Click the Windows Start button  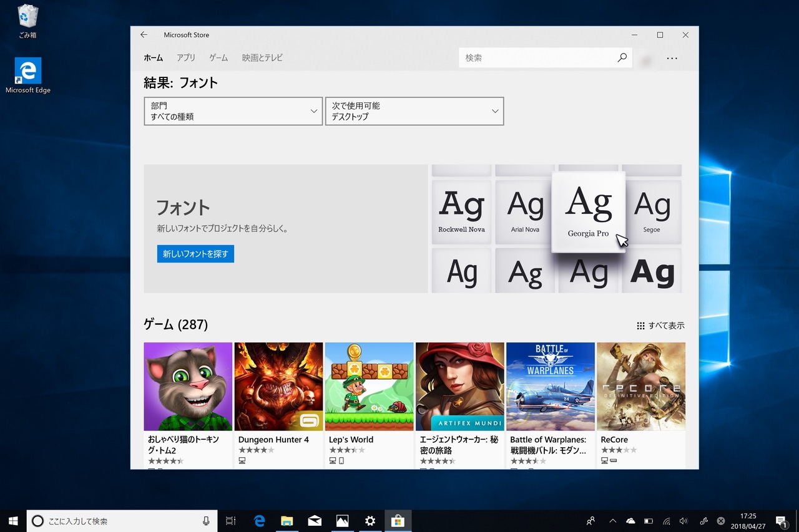pos(13,521)
